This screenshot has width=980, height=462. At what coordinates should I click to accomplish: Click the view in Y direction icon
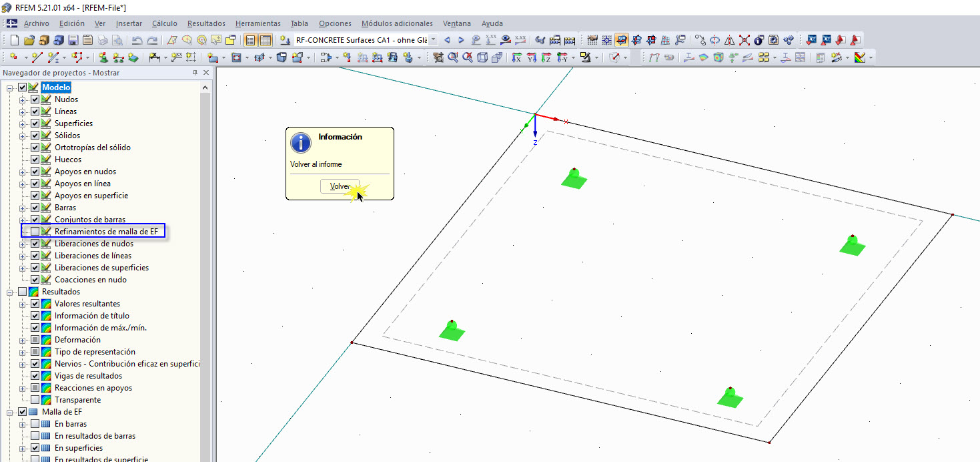(532, 57)
